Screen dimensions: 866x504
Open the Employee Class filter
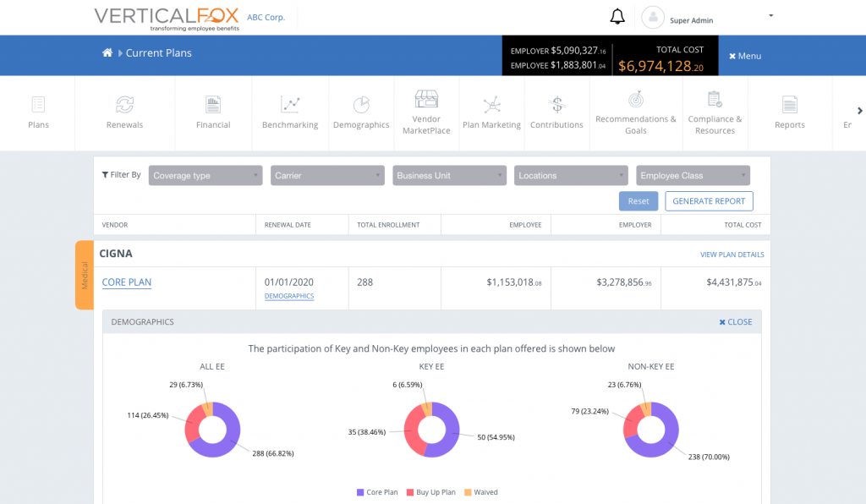(x=693, y=175)
